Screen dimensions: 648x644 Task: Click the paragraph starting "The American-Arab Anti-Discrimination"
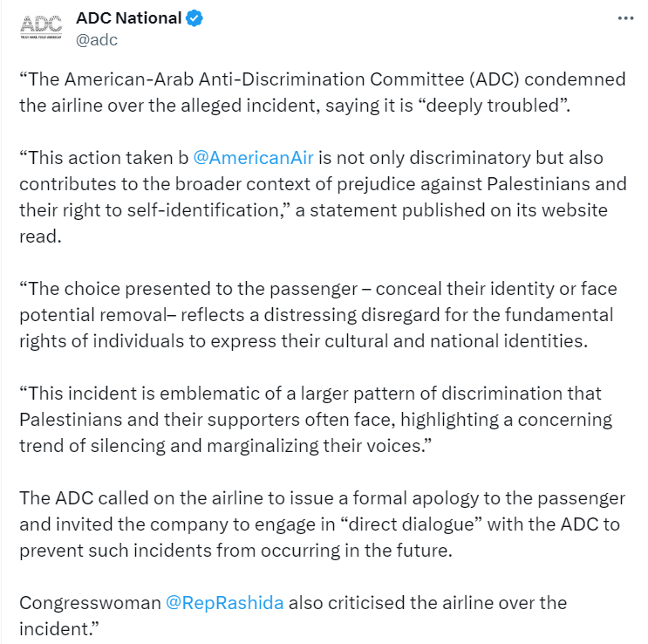tap(323, 92)
